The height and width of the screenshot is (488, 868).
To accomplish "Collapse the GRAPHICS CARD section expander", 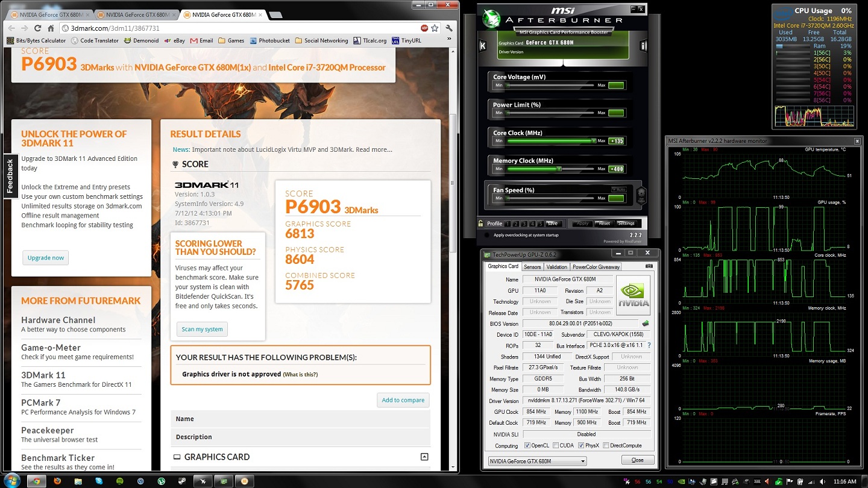I will tap(424, 457).
